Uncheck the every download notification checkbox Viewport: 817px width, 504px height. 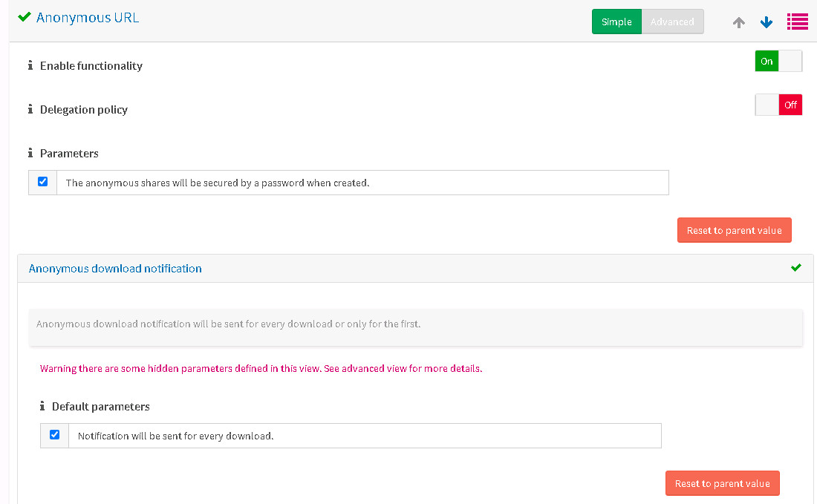(53, 435)
